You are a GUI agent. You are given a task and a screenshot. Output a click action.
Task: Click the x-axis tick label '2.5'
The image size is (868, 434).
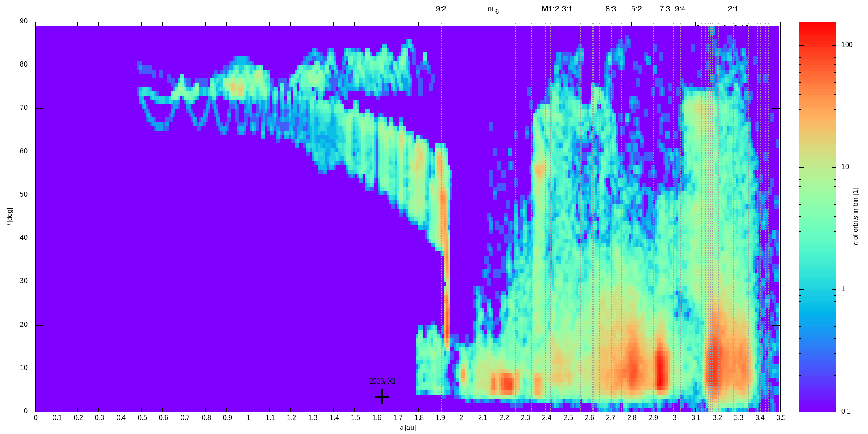568,418
